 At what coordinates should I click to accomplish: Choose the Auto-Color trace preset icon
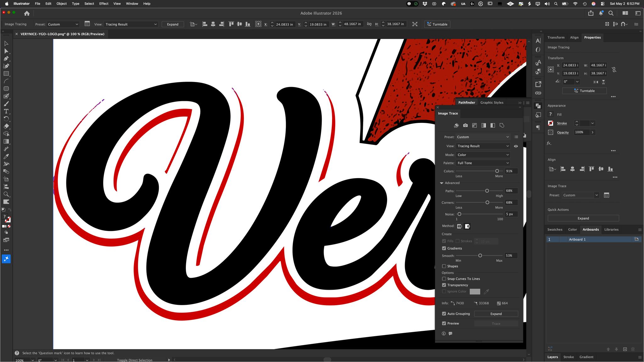pyautogui.click(x=456, y=125)
